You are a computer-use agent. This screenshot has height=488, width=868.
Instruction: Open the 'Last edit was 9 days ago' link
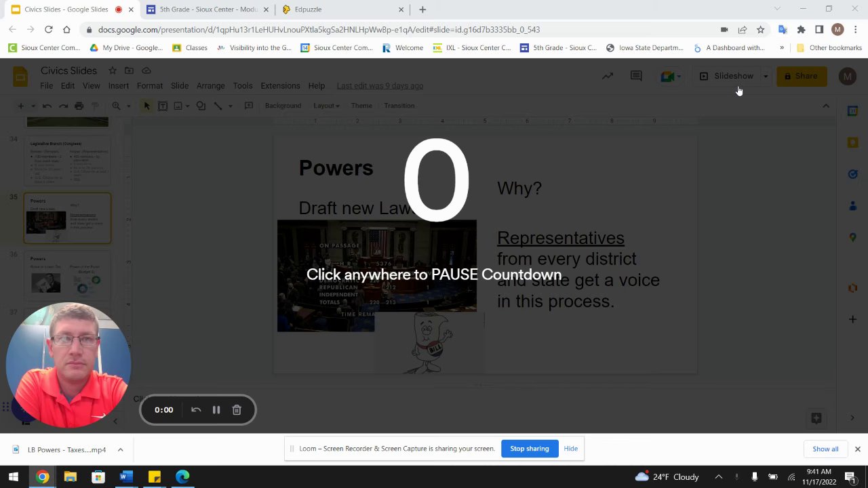380,86
